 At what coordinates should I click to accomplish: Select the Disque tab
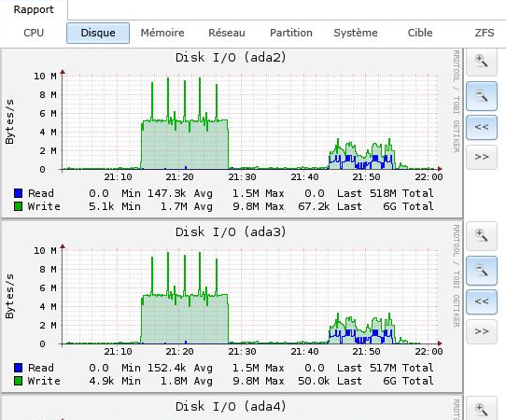98,33
